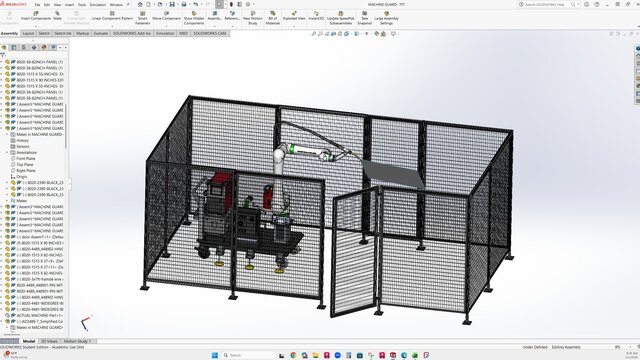Viewport: 640px width, 360px height.
Task: Create a New document
Action: [149, 4]
